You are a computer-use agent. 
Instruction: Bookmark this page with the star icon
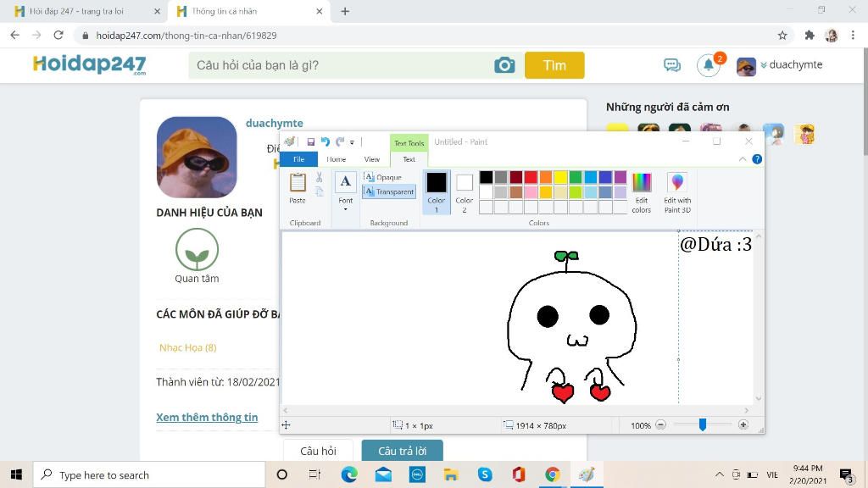coord(782,36)
